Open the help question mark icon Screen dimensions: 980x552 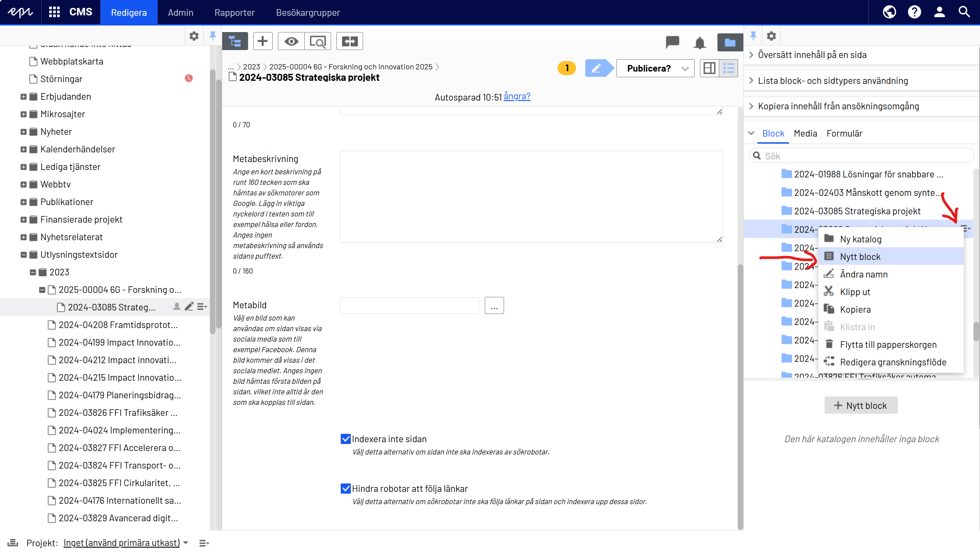pyautogui.click(x=915, y=12)
